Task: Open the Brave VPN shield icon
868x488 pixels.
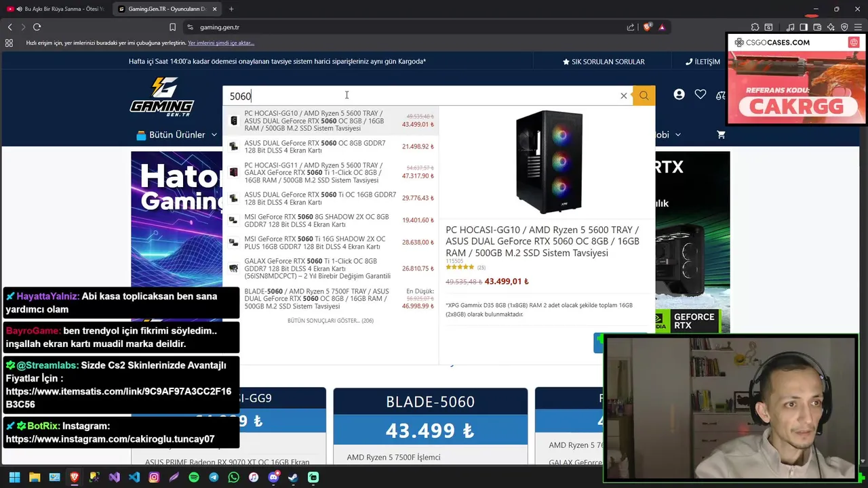Action: (x=844, y=27)
